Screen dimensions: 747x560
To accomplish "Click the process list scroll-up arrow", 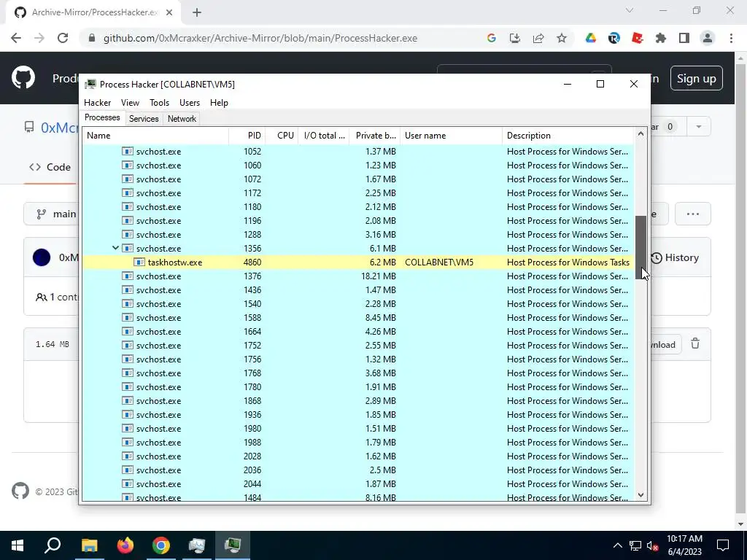I will 640,134.
